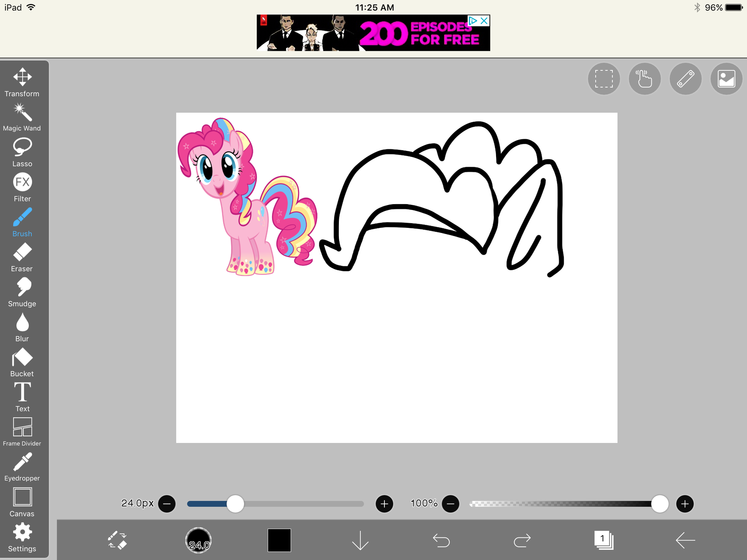Image resolution: width=747 pixels, height=560 pixels.
Task: Open the AdChoices info icon
Action: pos(473,21)
